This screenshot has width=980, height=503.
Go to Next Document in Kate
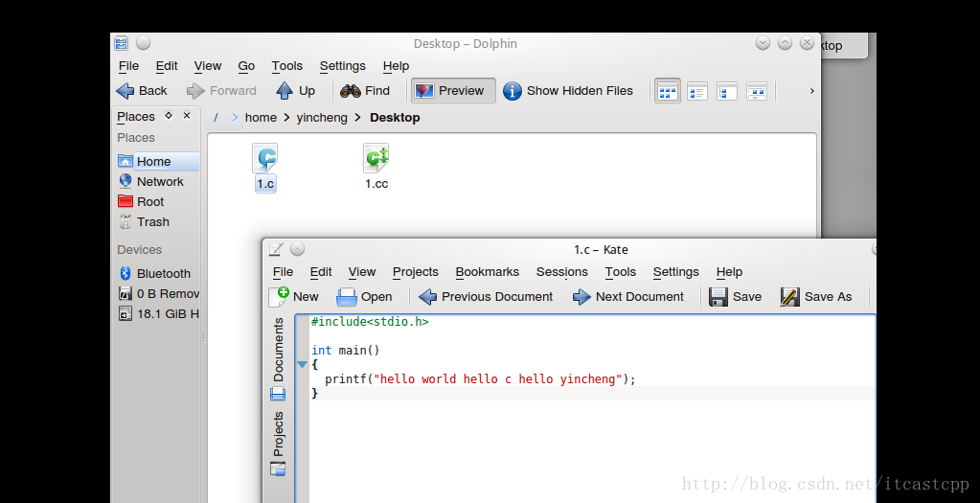628,297
